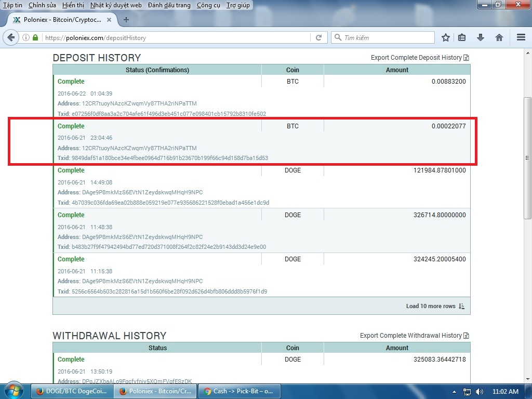Click Export Complete Deposit History link
Screen dimensions: 532x399
pyautogui.click(x=416, y=58)
